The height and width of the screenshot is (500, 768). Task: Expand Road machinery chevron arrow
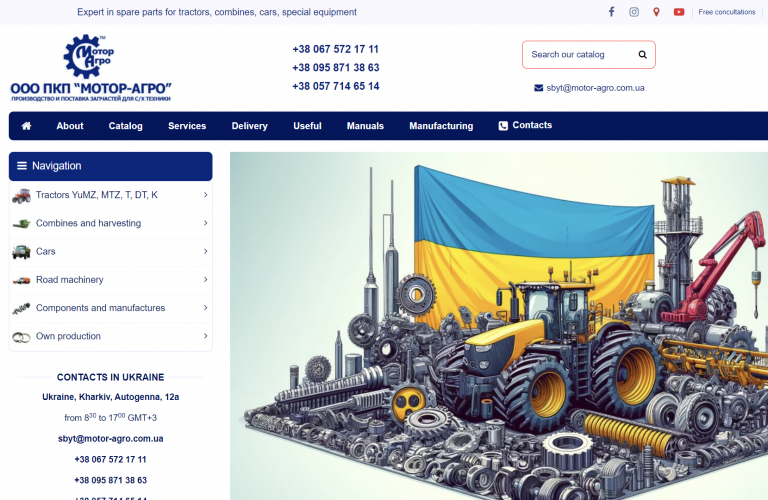coord(205,280)
